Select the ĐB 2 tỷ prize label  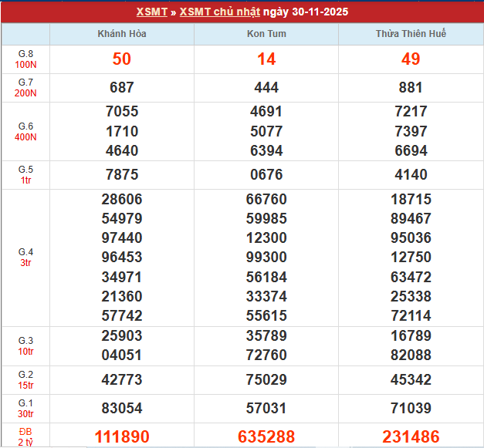[25, 437]
